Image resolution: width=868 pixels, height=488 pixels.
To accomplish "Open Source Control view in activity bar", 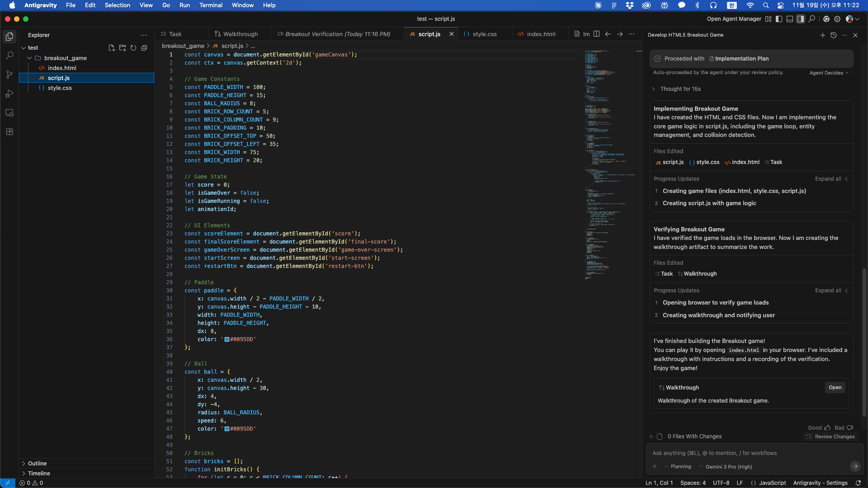I will 9,75.
